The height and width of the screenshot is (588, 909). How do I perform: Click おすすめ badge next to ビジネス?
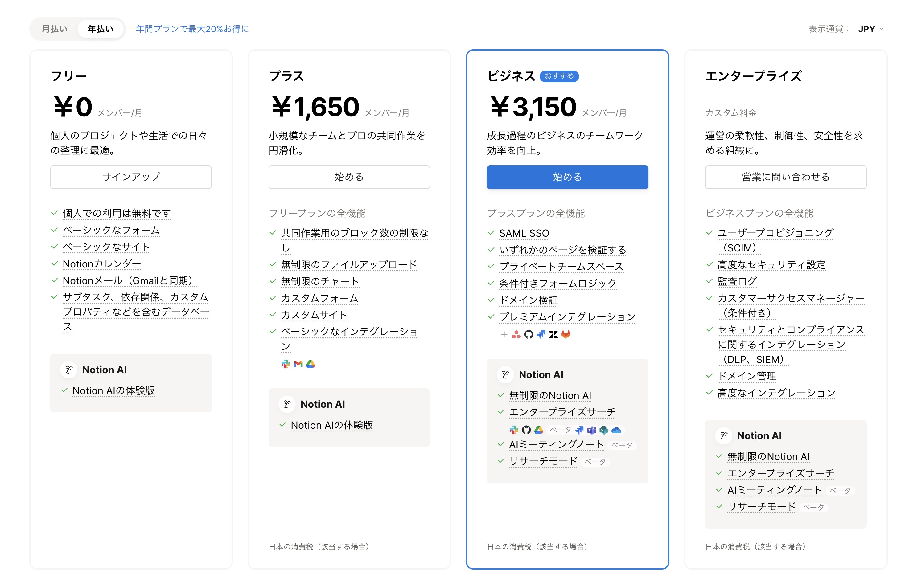tap(559, 76)
